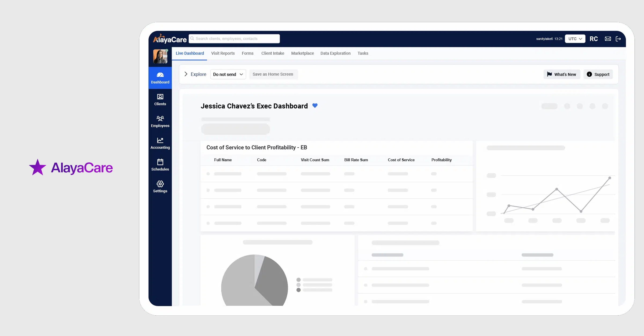Switch to the Client Intake tab
This screenshot has width=644, height=336.
coord(273,53)
